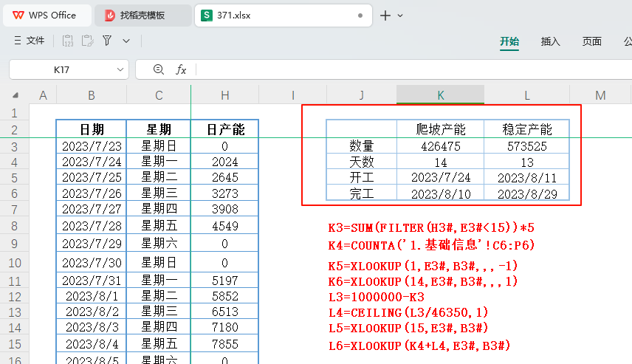Click the date cell 2023/8/1

[x=92, y=296]
